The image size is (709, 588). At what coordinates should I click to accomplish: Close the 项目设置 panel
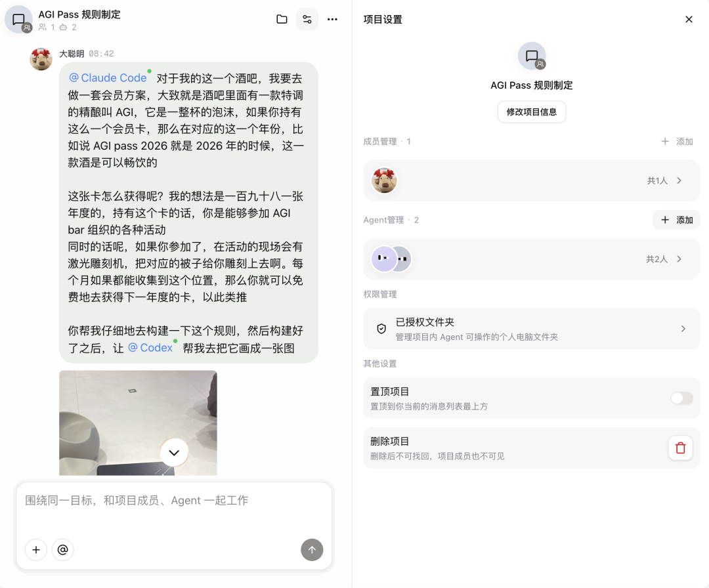(x=689, y=19)
